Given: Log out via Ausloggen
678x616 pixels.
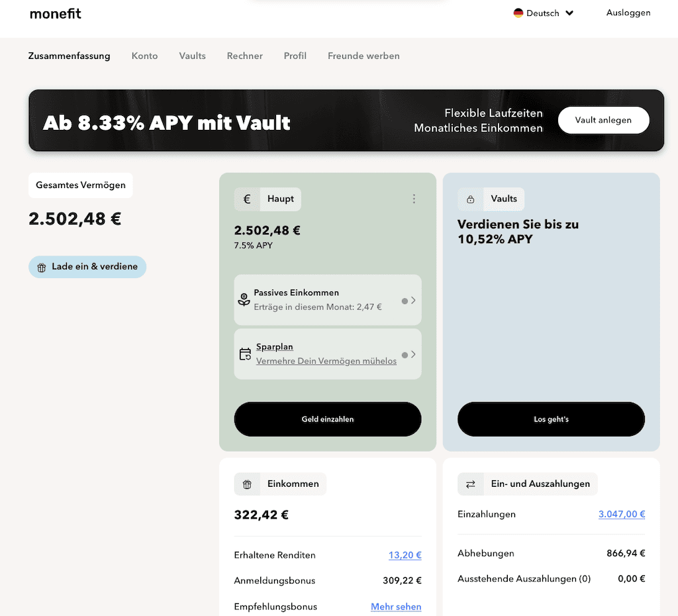Looking at the screenshot, I should click(628, 13).
